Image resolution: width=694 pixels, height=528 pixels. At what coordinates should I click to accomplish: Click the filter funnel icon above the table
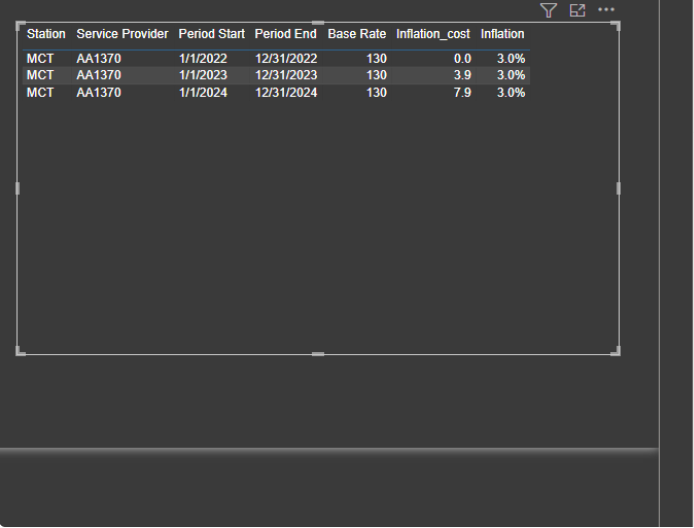click(548, 10)
